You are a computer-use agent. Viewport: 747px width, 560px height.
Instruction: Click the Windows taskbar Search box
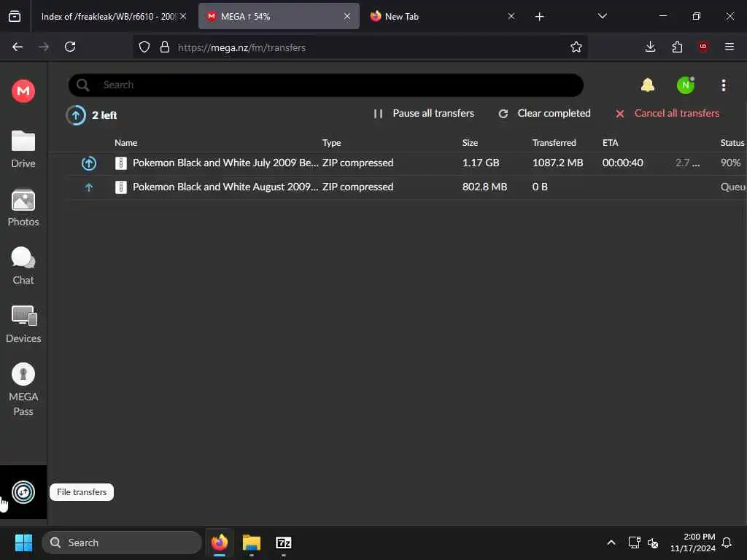(122, 542)
